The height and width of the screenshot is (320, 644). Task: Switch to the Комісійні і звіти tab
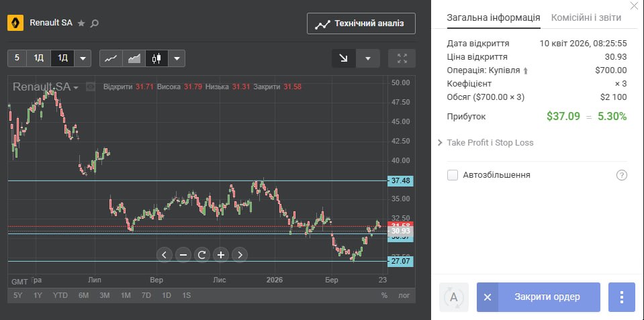(x=586, y=17)
